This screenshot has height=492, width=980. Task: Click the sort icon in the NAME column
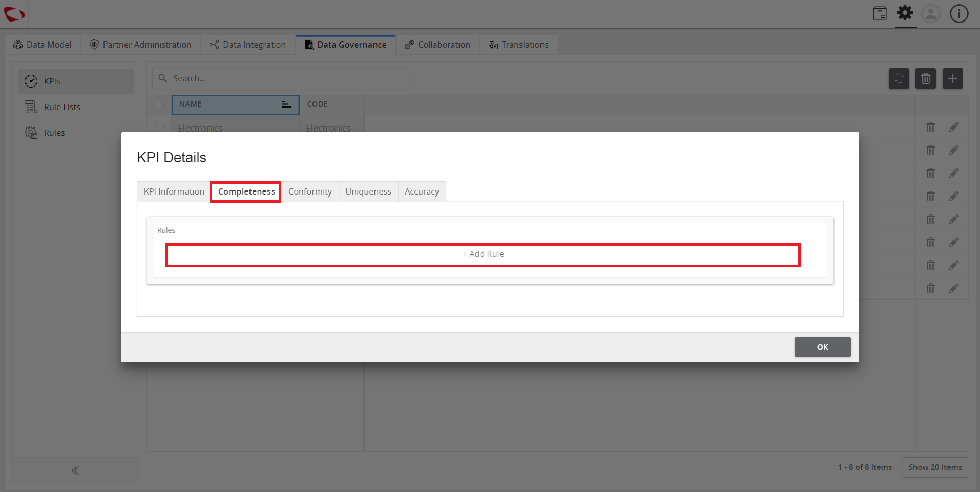click(286, 104)
